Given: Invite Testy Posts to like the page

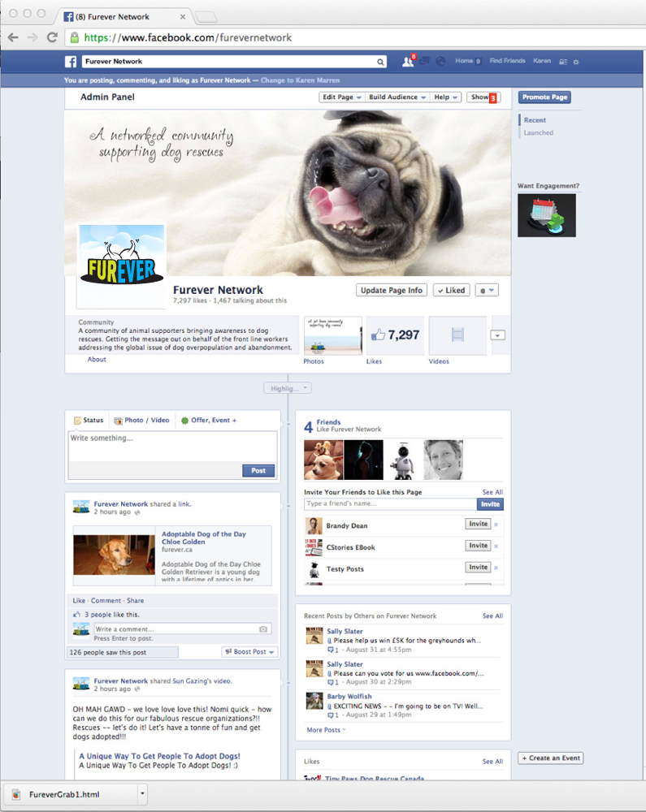Looking at the screenshot, I should pyautogui.click(x=478, y=568).
